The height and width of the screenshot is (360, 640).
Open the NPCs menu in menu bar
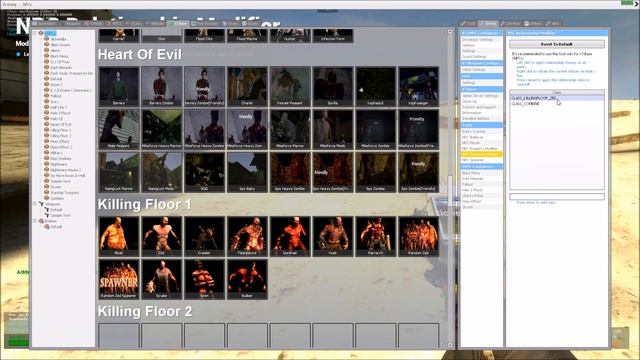tap(27, 4)
